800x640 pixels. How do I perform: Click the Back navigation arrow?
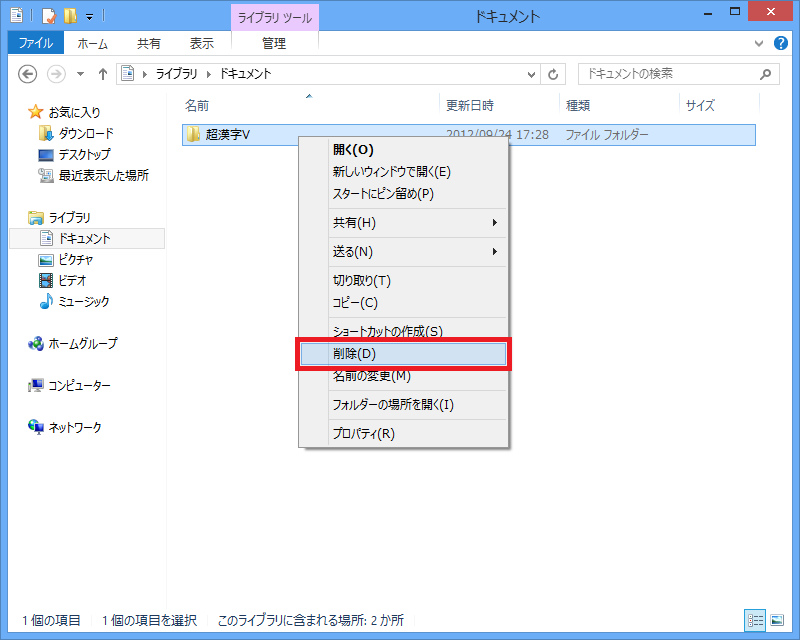(28, 74)
